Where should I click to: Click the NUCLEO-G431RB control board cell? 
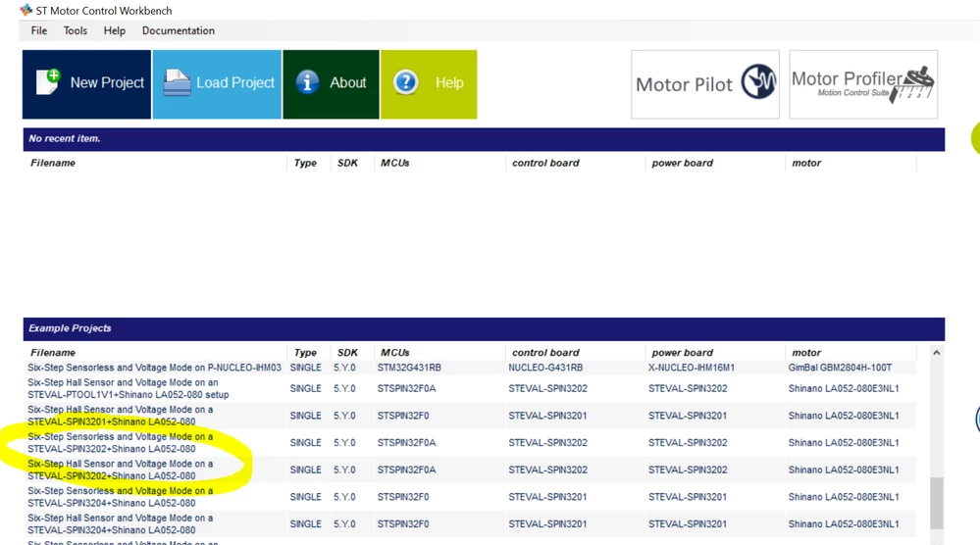pyautogui.click(x=545, y=368)
